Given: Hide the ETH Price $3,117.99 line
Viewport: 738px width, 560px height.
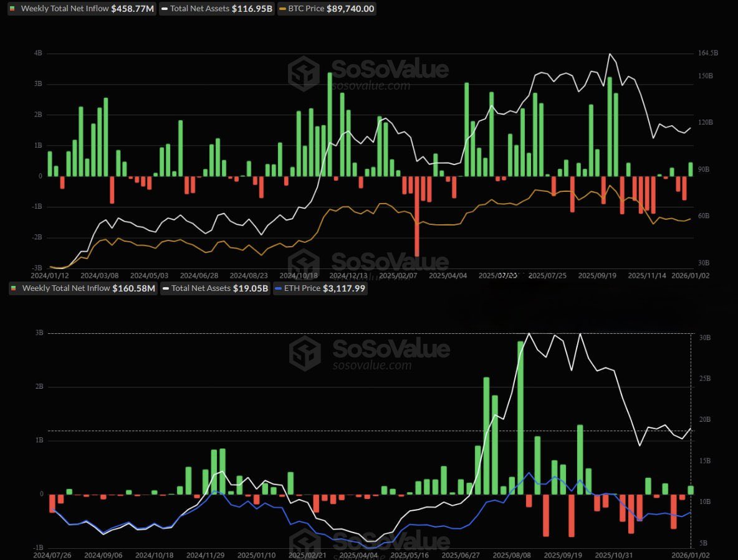Looking at the screenshot, I should tap(322, 288).
